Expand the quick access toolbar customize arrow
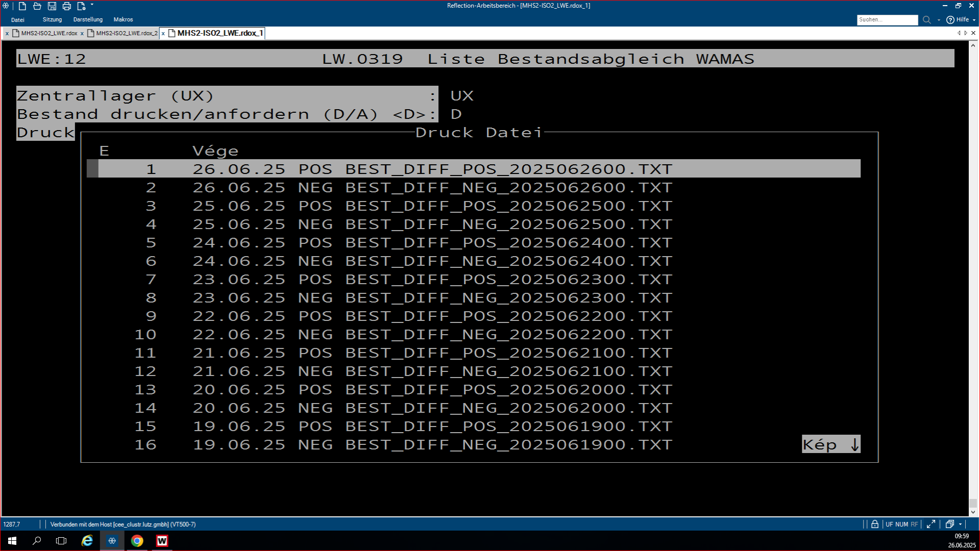The image size is (980, 551). (92, 5)
